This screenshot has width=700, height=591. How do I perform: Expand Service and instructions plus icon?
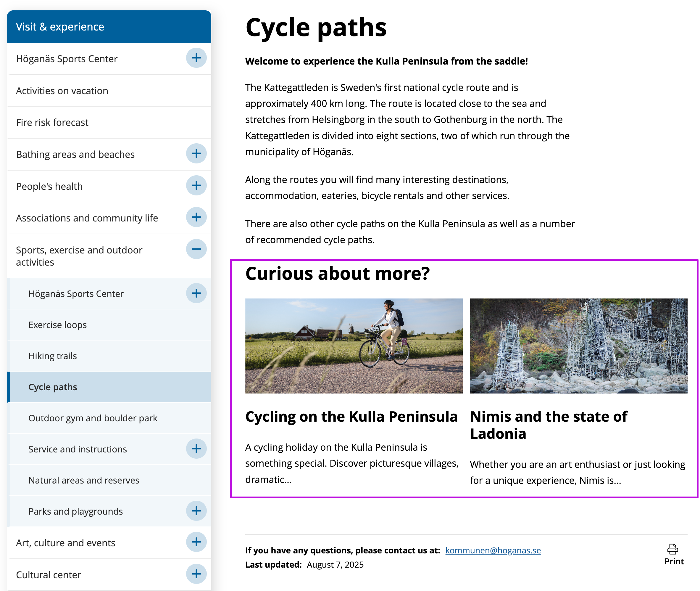click(196, 449)
